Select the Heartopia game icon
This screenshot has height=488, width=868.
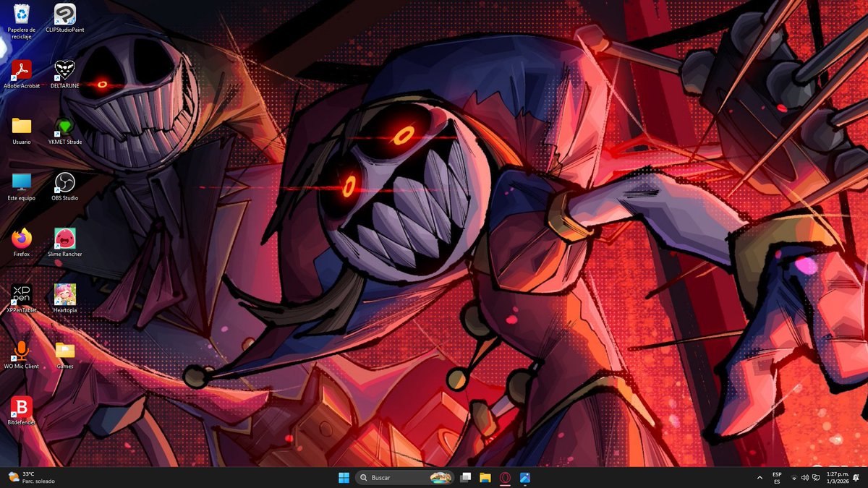65,299
